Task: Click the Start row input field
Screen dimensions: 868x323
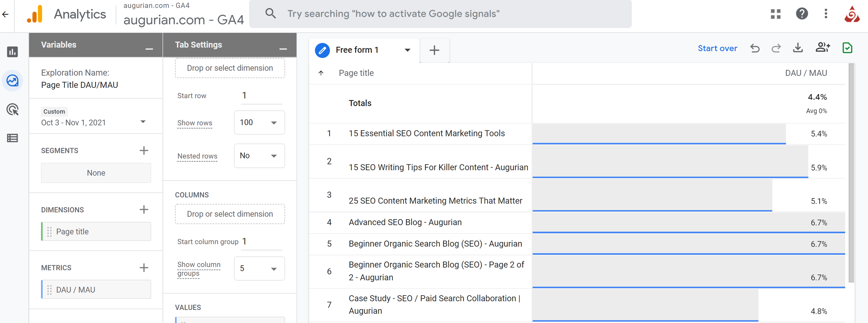Action: click(x=262, y=96)
